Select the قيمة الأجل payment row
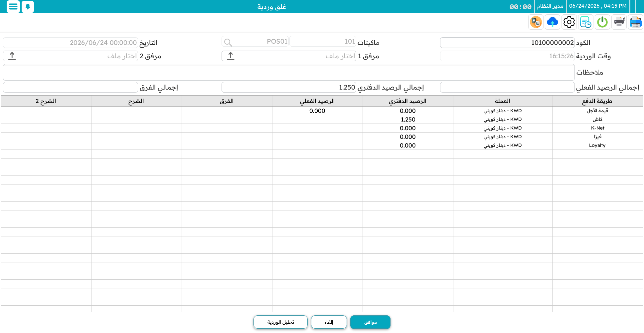The height and width of the screenshot is (333, 644). point(322,111)
